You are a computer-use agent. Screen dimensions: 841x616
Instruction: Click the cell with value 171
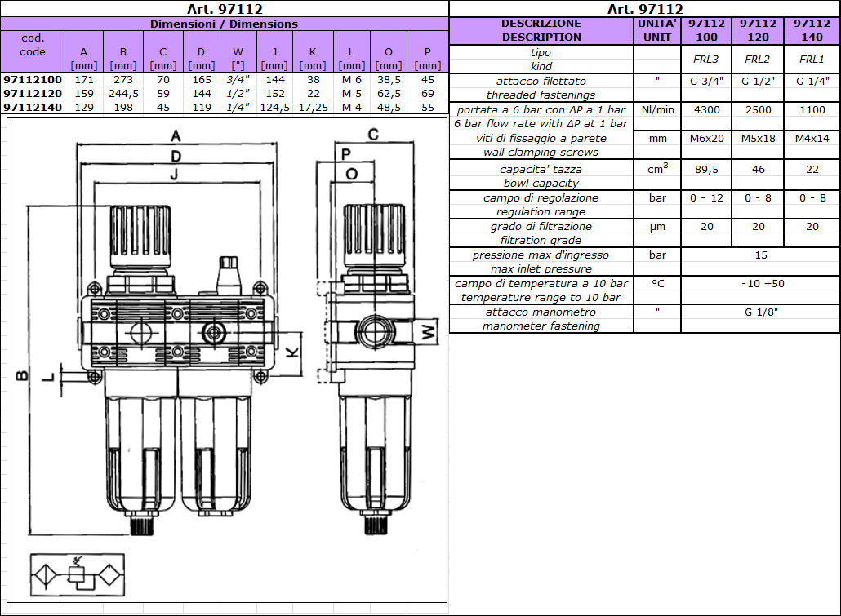(x=84, y=79)
